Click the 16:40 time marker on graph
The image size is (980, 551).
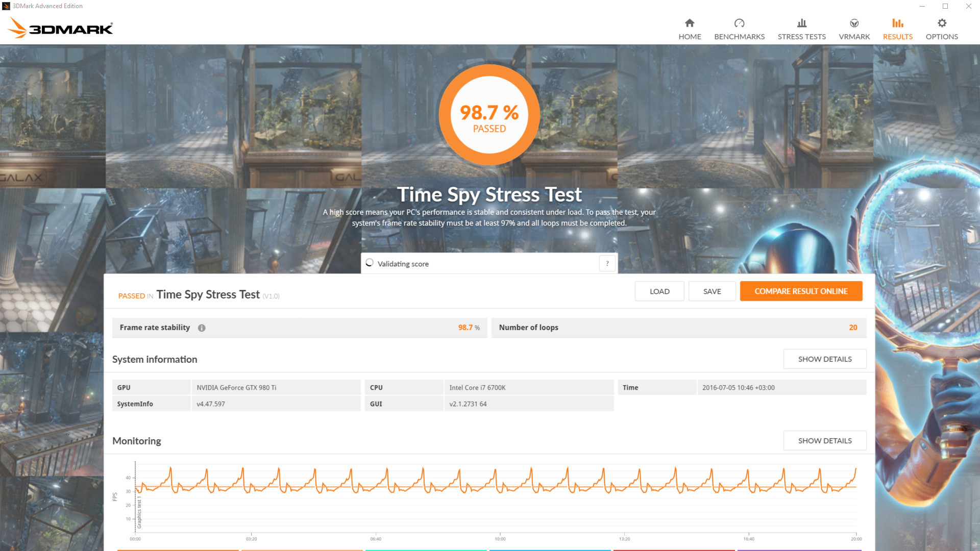pos(748,539)
